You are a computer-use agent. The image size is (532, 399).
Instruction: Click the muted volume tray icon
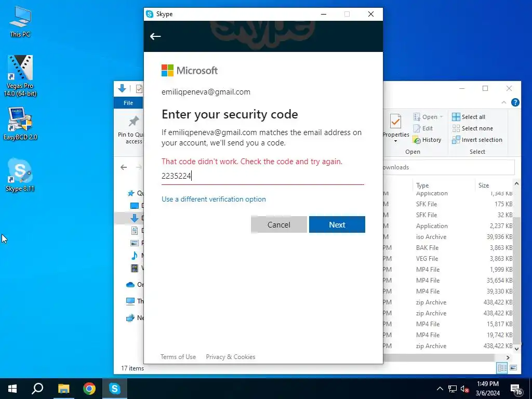(x=465, y=389)
